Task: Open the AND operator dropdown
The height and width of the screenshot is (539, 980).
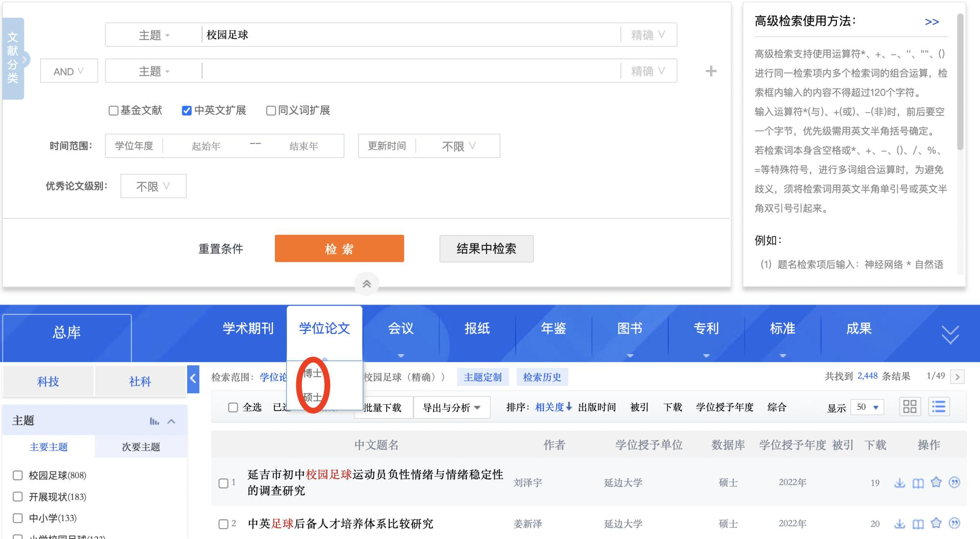Action: pyautogui.click(x=69, y=71)
